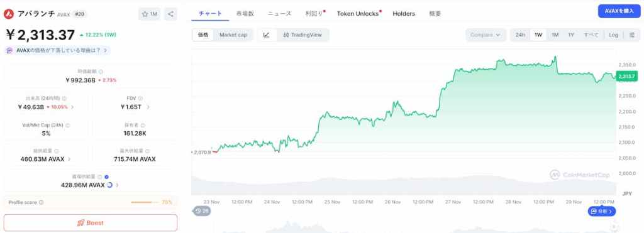Click the AVAXを購入 buy button
The height and width of the screenshot is (233, 644).
click(619, 11)
